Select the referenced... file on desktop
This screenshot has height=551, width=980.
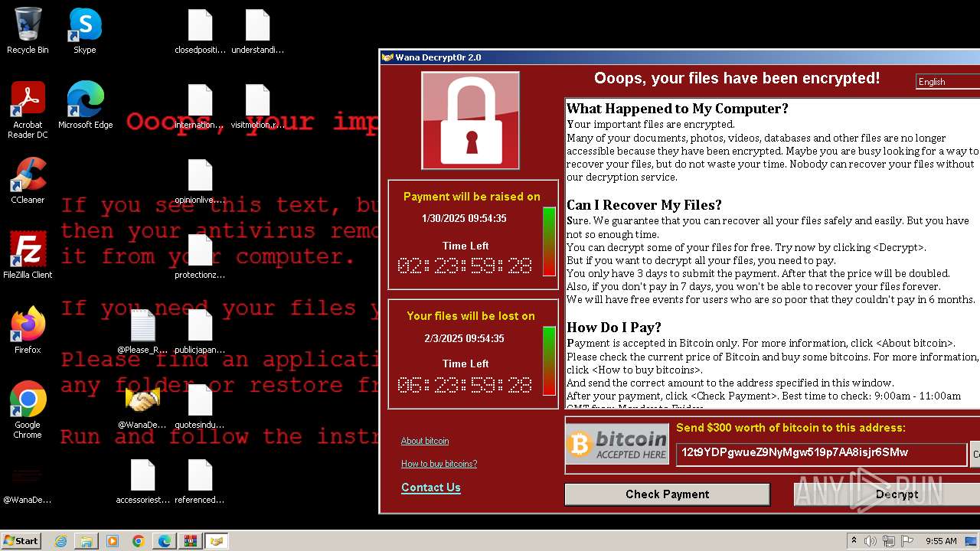point(200,481)
